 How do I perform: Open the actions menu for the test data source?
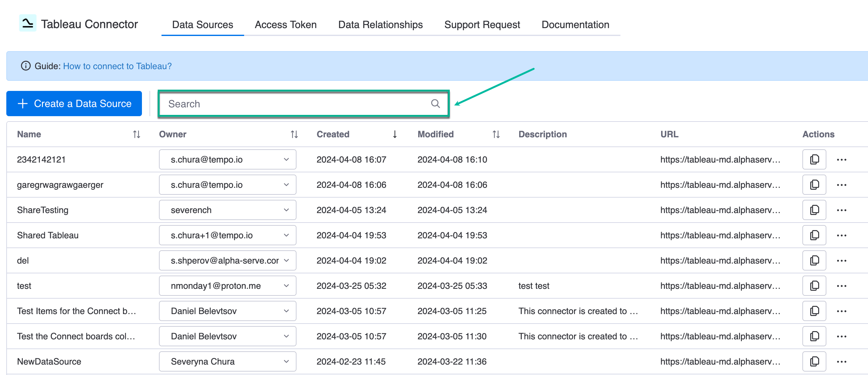(x=842, y=286)
